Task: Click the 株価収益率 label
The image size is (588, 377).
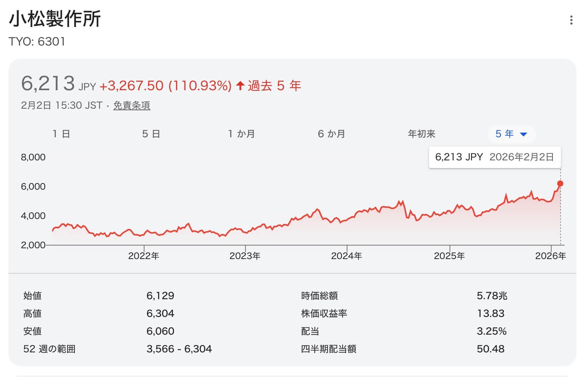Action: point(324,313)
